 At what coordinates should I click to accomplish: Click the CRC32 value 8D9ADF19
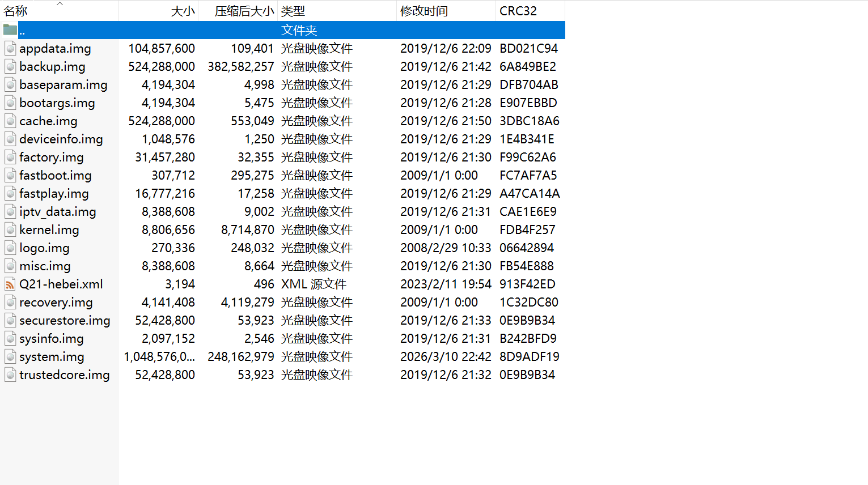tap(530, 356)
